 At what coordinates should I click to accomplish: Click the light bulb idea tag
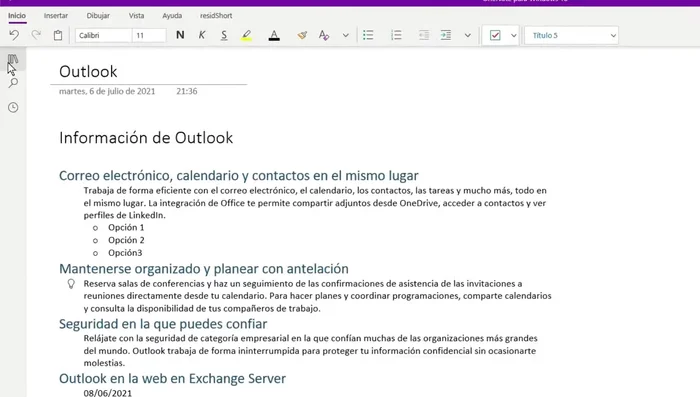click(71, 284)
